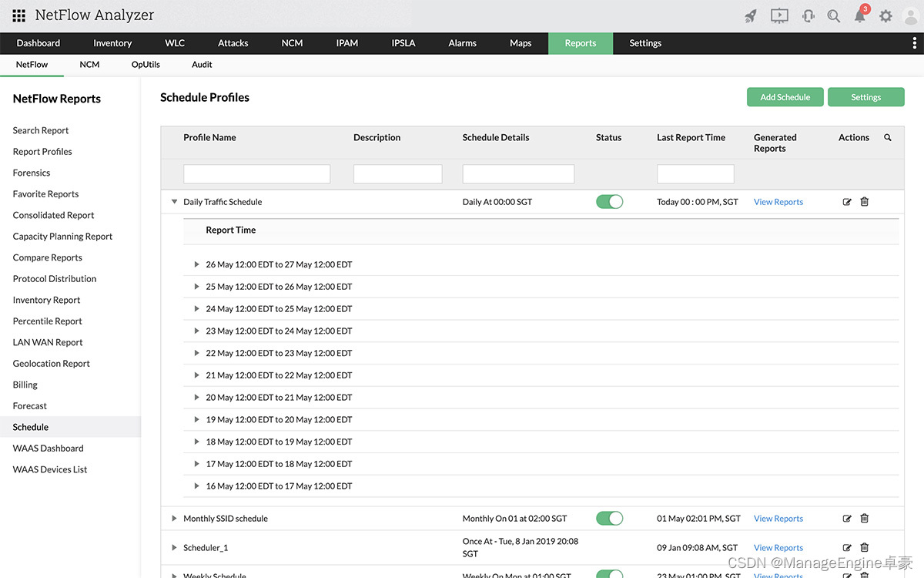Edit the Scheduler_1 profile
Viewport: 924px width, 578px height.
pos(847,548)
